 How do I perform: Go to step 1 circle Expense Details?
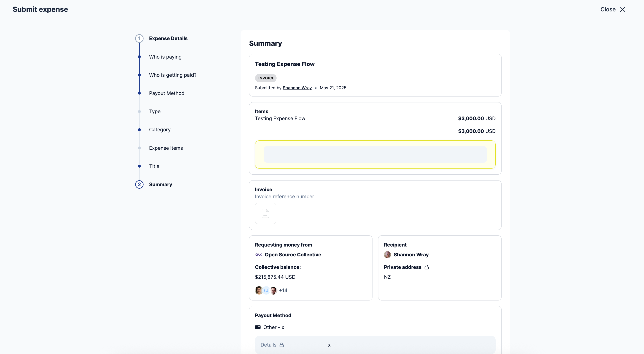[x=139, y=38]
